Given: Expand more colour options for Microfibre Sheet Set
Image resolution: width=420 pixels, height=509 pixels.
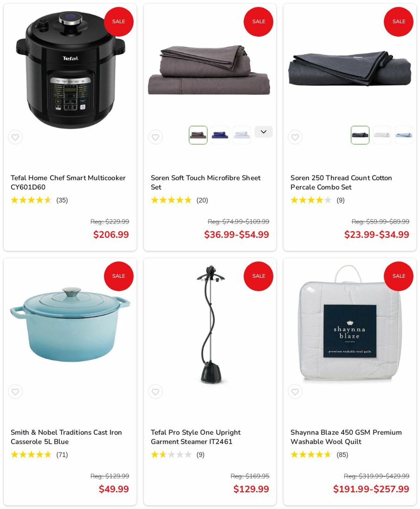Looking at the screenshot, I should coord(263,132).
